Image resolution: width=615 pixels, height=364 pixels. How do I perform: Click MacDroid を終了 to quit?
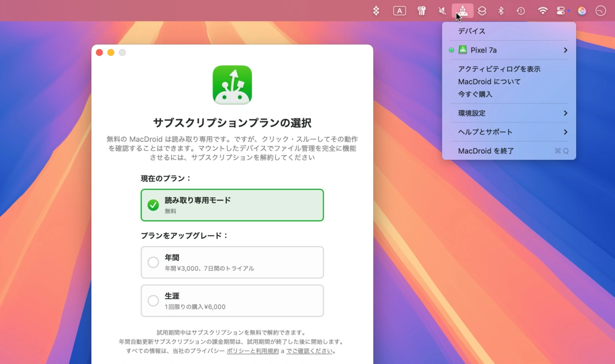coord(486,151)
